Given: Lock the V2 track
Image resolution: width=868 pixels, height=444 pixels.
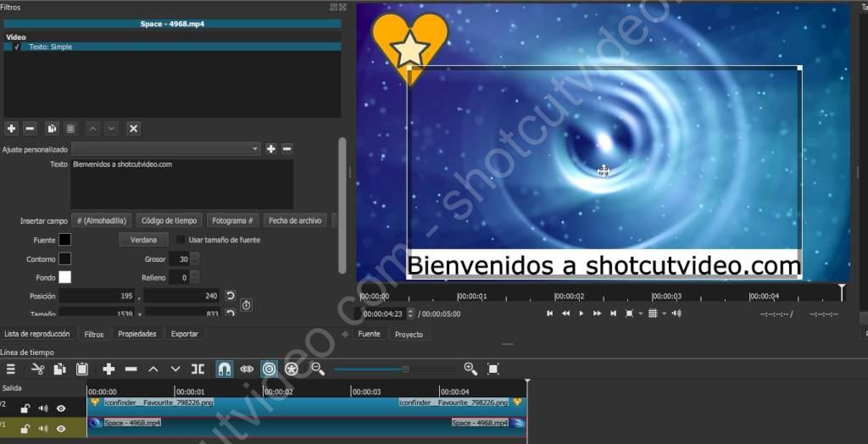Looking at the screenshot, I should click(25, 408).
